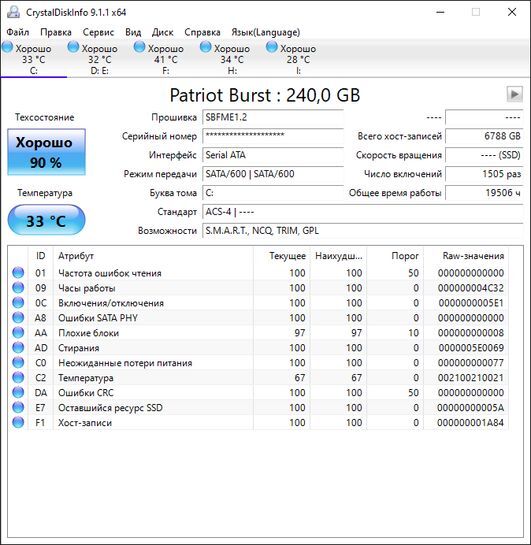Select the H: disk status orb
The height and width of the screenshot is (545, 531).
pyautogui.click(x=206, y=47)
